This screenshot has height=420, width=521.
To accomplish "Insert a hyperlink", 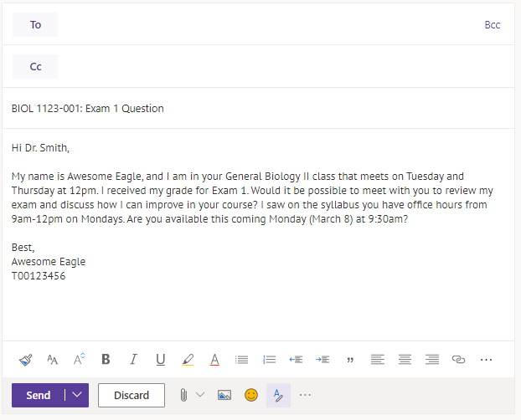I will tap(458, 360).
